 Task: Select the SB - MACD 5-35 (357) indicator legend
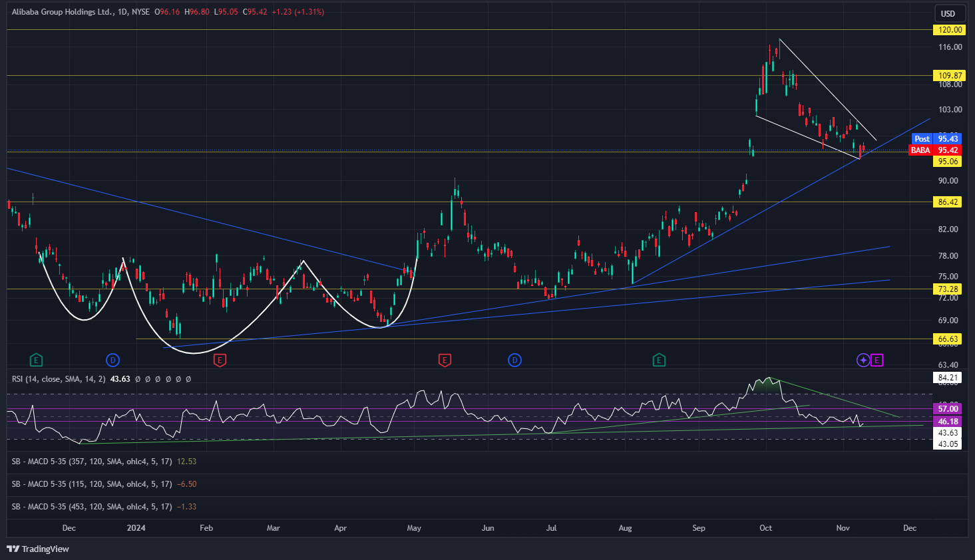(x=92, y=462)
